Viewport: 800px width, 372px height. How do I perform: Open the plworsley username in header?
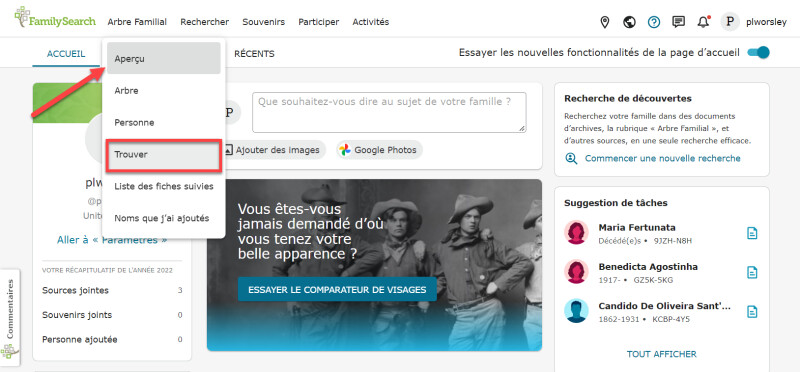coord(766,22)
